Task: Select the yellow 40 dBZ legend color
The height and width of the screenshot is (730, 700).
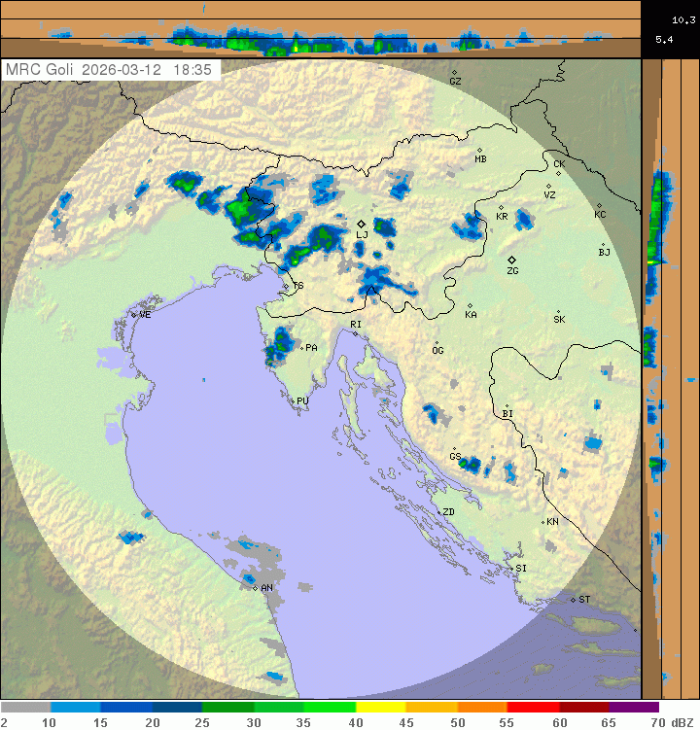Action: [380, 707]
